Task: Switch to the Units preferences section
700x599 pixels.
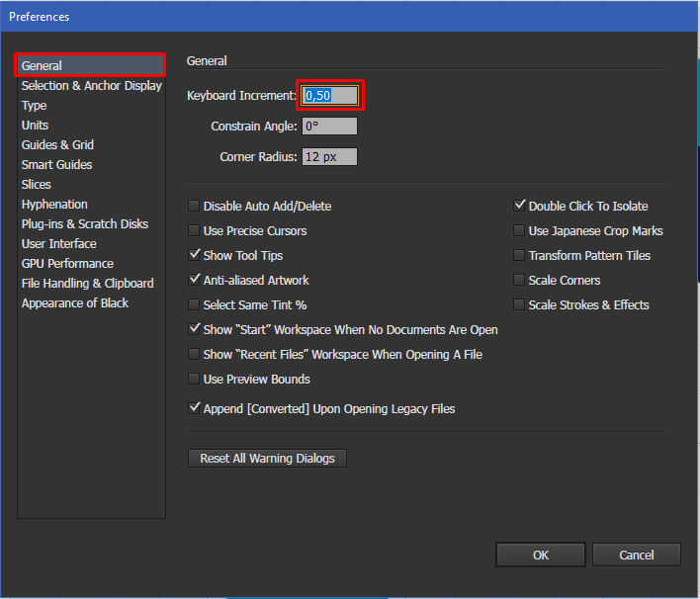Action: (x=35, y=126)
